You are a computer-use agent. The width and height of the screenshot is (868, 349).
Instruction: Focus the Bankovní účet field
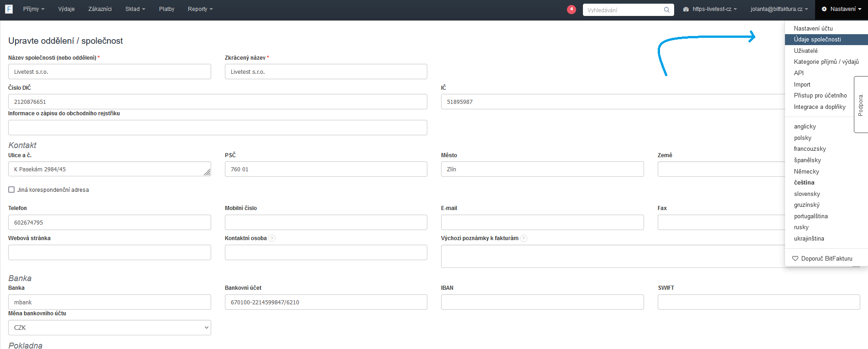326,302
